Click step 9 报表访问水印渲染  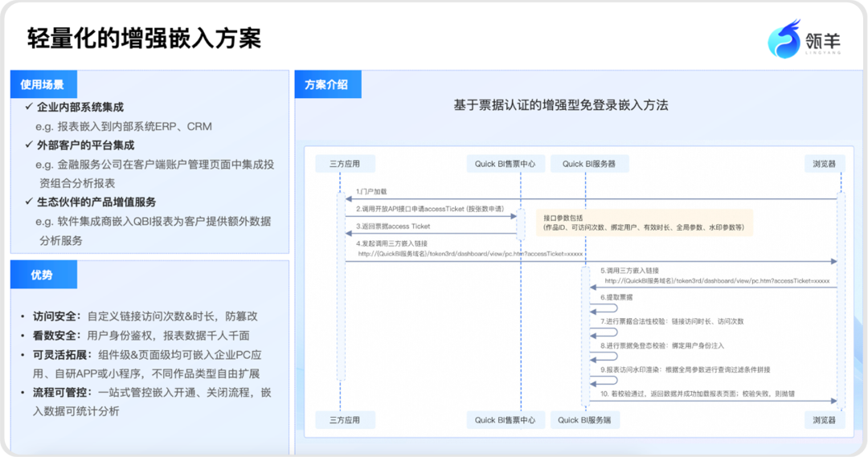[x=686, y=369]
